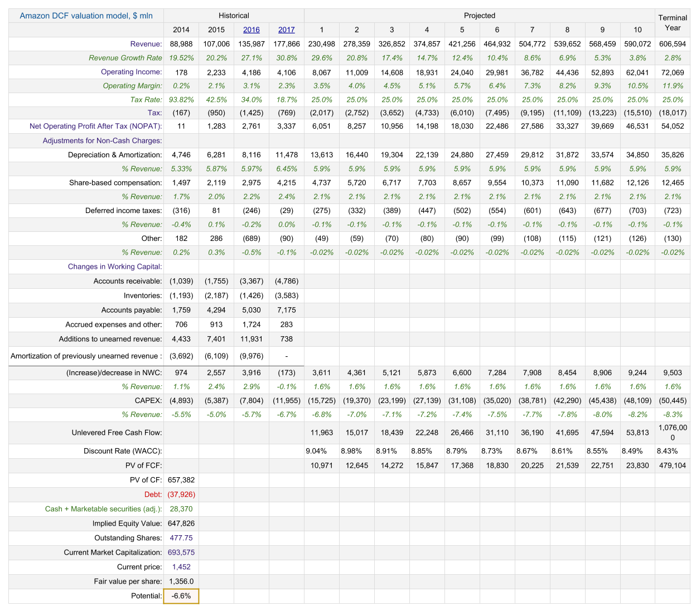Select the Outstanding Shares value 477.75
This screenshot has width=696, height=616.
[181, 538]
